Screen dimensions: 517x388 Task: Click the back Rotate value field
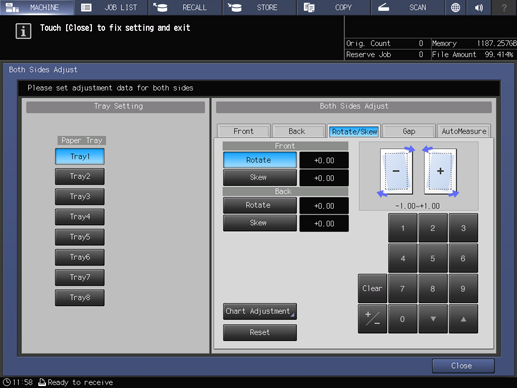(x=324, y=206)
